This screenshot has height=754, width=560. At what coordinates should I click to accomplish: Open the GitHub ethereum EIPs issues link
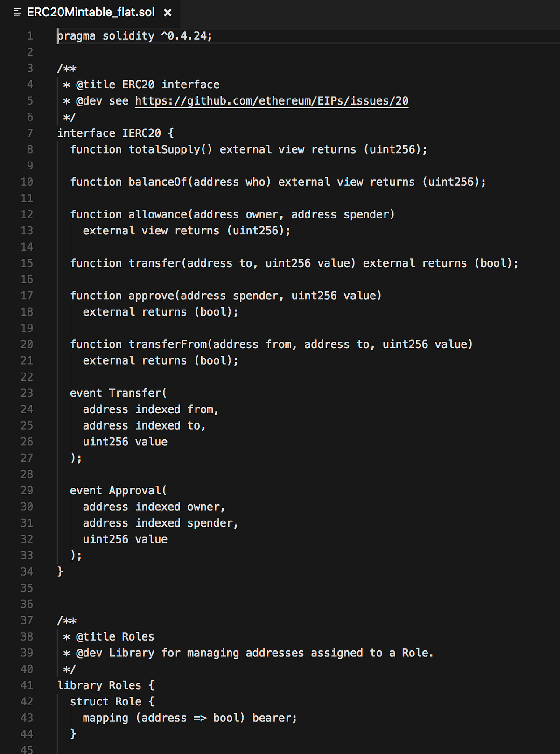(271, 100)
